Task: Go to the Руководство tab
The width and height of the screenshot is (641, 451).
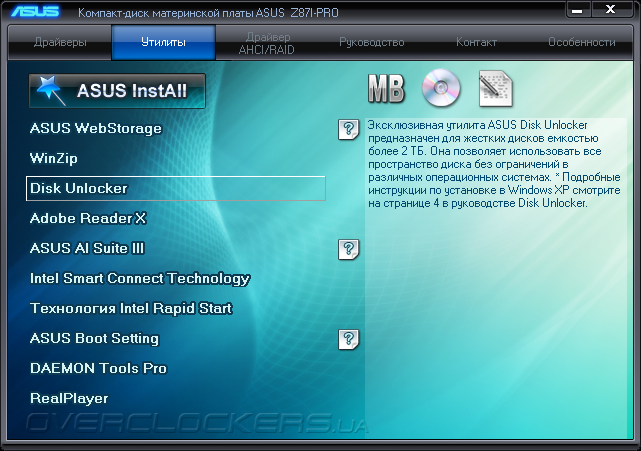Action: (x=372, y=42)
